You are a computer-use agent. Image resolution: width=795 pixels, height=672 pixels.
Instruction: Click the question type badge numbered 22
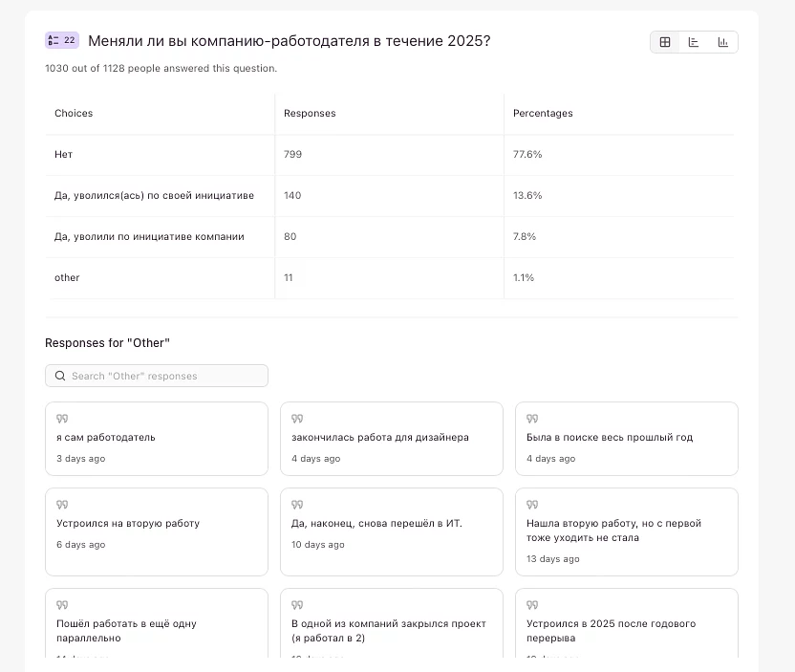coord(62,40)
